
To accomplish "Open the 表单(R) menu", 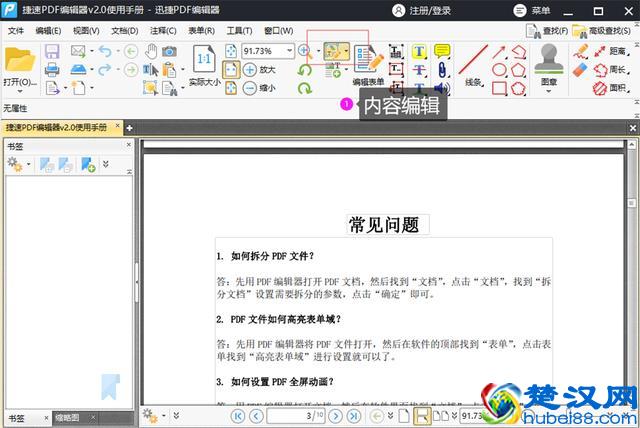I will click(202, 31).
